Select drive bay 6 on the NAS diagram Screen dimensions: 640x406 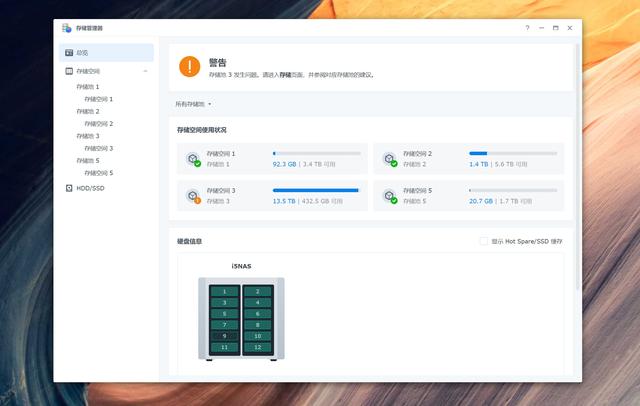[258, 314]
